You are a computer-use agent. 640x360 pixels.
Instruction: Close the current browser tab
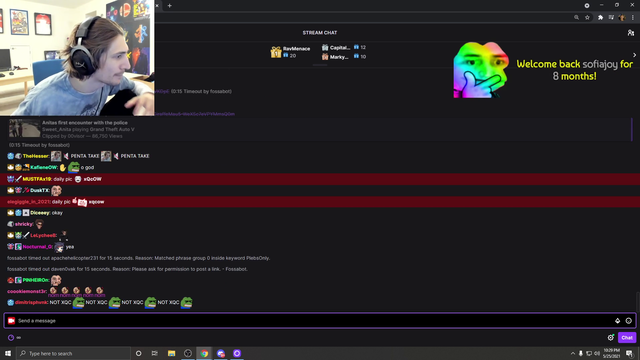click(x=157, y=6)
